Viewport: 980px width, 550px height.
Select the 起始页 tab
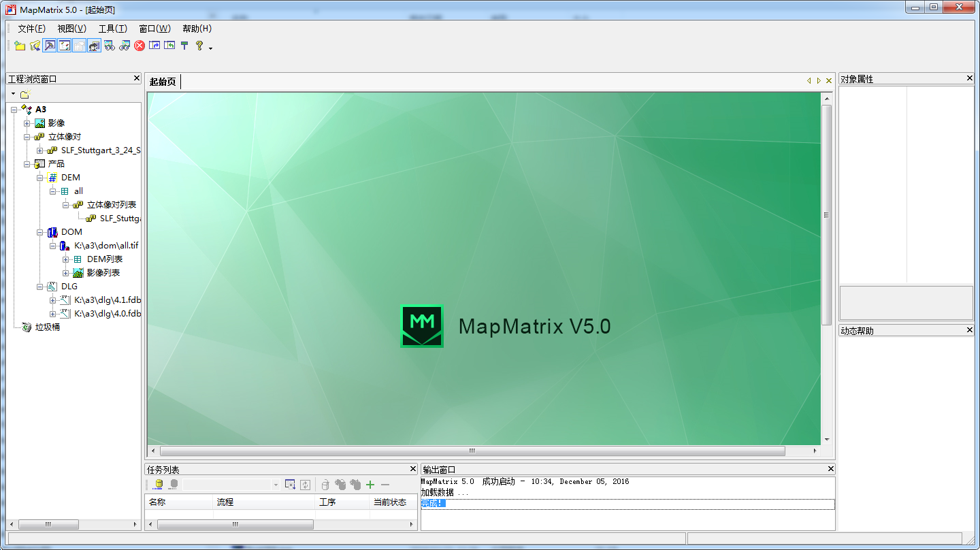point(163,82)
